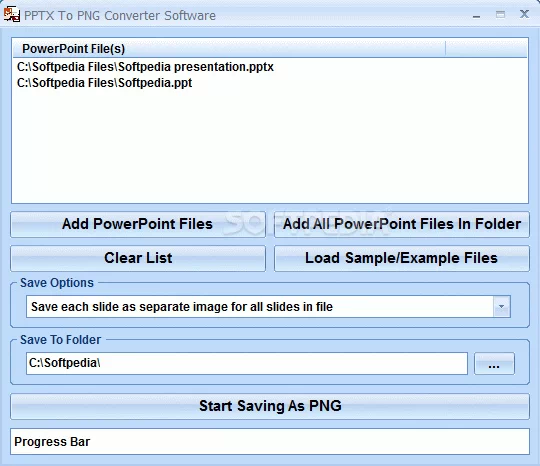Viewport: 540px width, 466px height.
Task: Load Sample/Example Files
Action: point(402,258)
